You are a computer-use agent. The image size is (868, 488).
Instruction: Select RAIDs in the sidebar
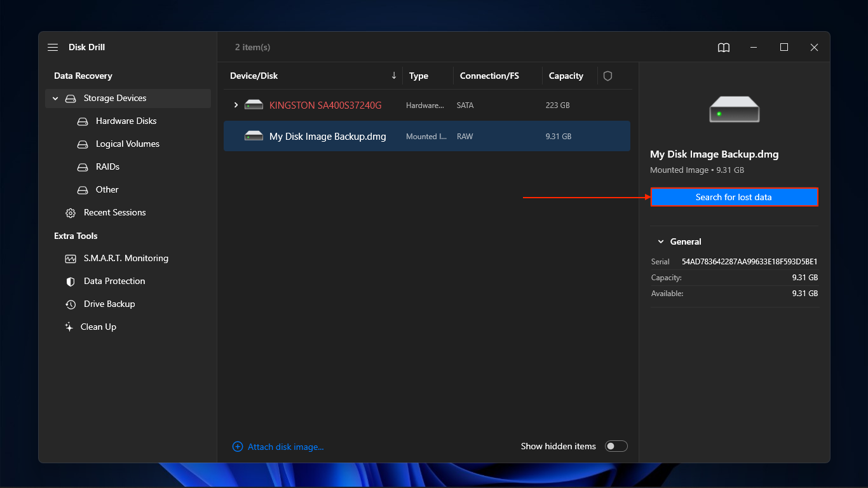click(107, 166)
